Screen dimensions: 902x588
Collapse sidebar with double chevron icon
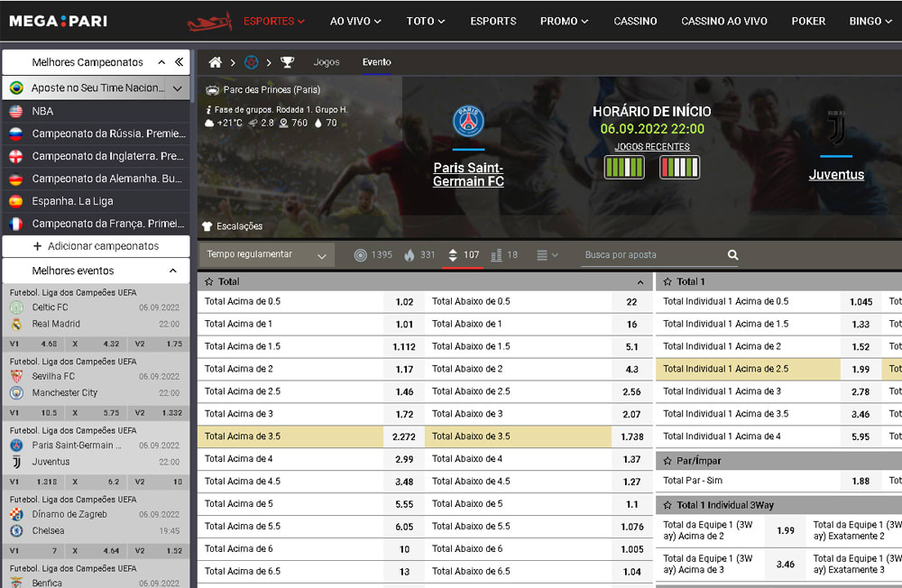click(179, 61)
